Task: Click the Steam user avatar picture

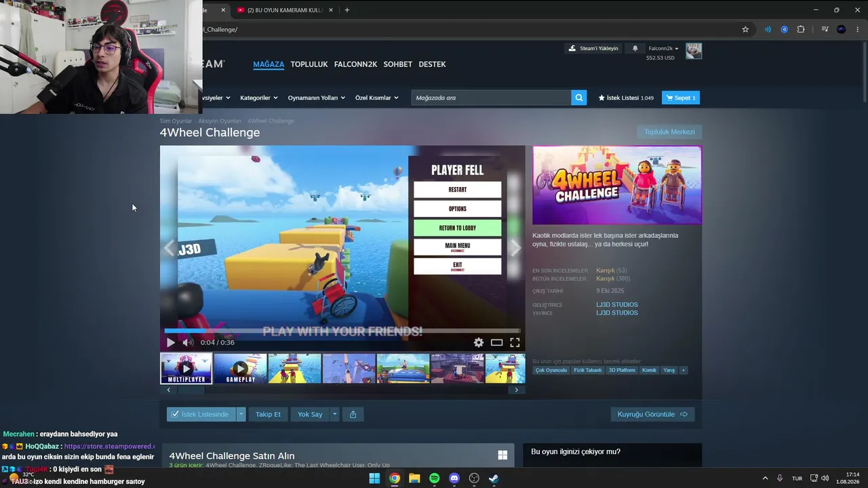Action: pos(694,51)
